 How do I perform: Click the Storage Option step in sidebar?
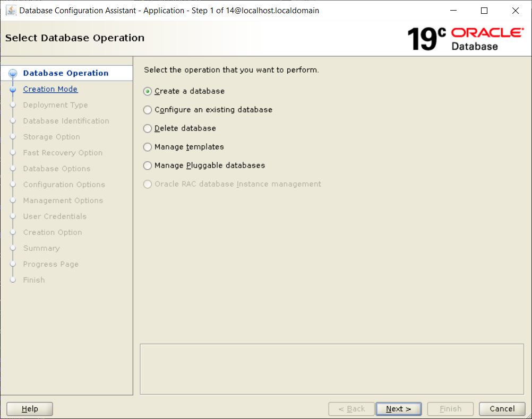pyautogui.click(x=52, y=137)
